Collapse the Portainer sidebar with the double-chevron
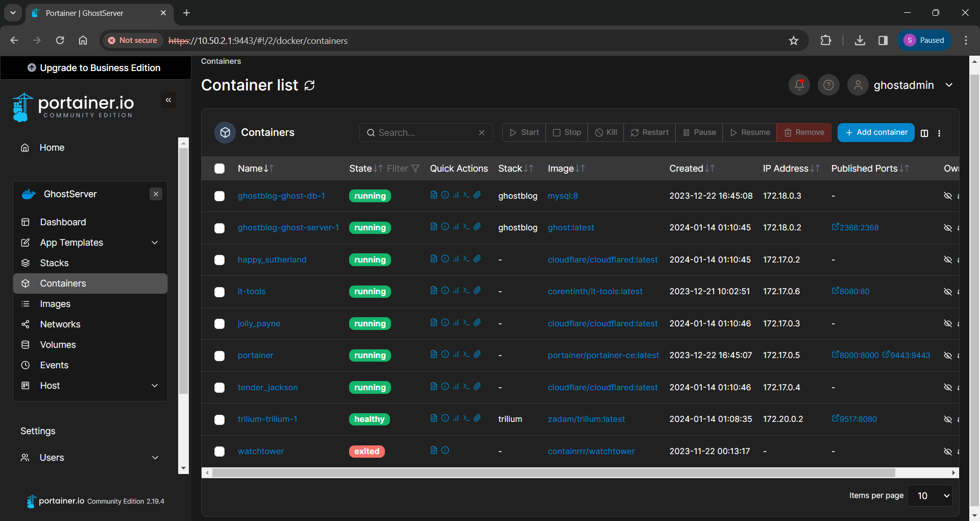The image size is (980, 521). point(168,100)
